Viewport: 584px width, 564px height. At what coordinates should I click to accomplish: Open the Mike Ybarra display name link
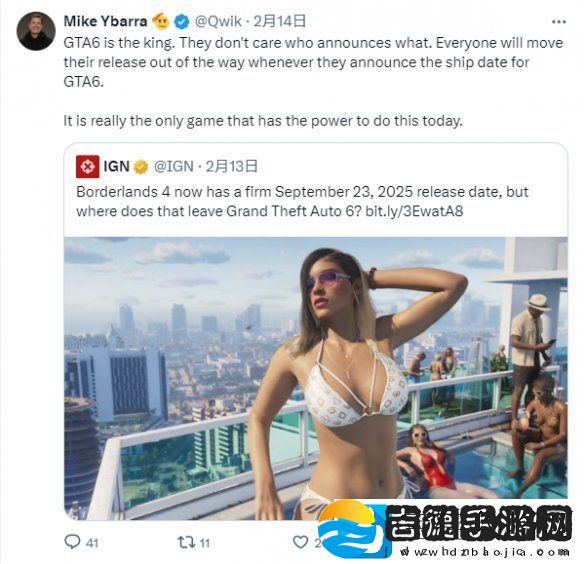point(105,21)
